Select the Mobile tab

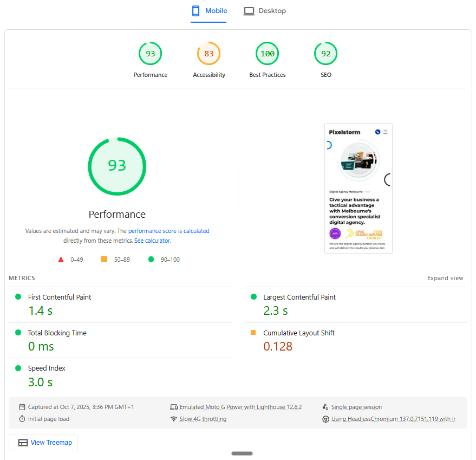click(208, 10)
